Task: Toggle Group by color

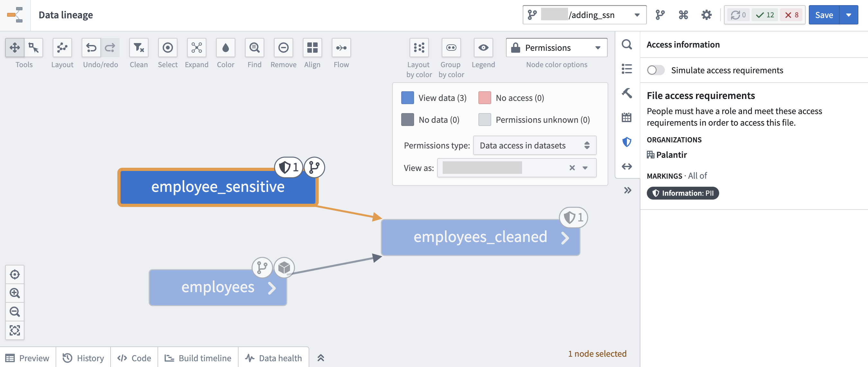Action: click(451, 48)
